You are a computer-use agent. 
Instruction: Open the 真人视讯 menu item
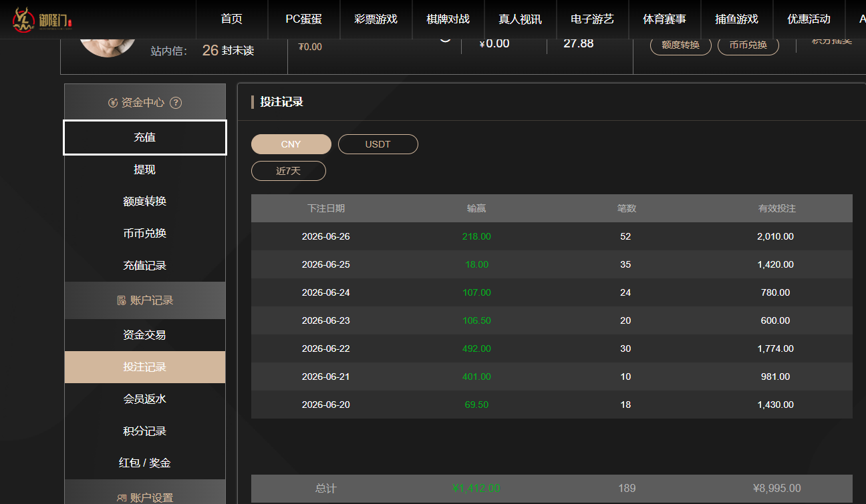521,19
